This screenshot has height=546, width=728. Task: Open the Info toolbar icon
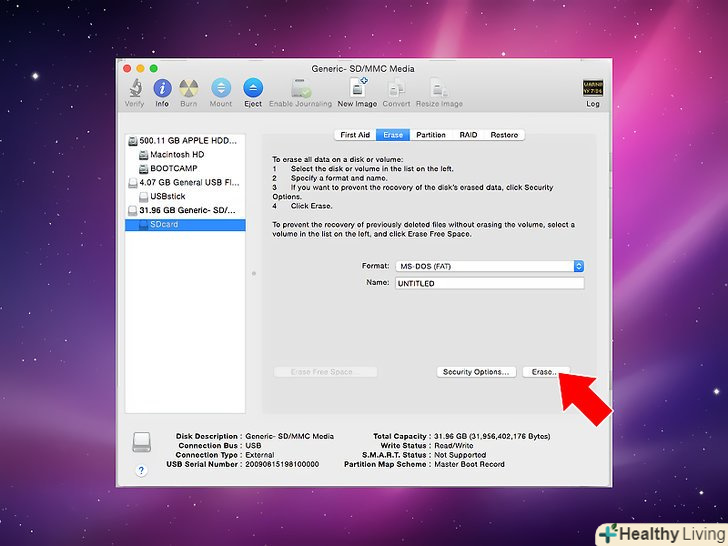162,88
